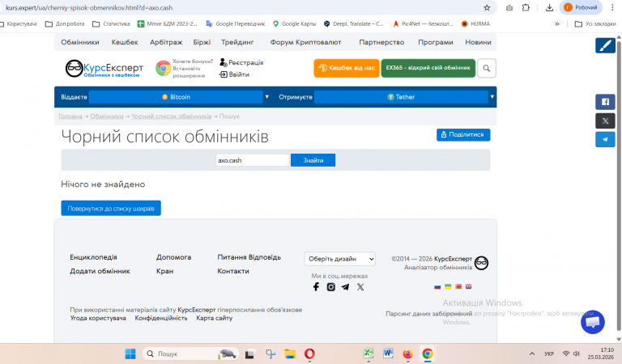The image size is (622, 364).
Task: Open the Трейдинг menu item
Action: pyautogui.click(x=237, y=42)
